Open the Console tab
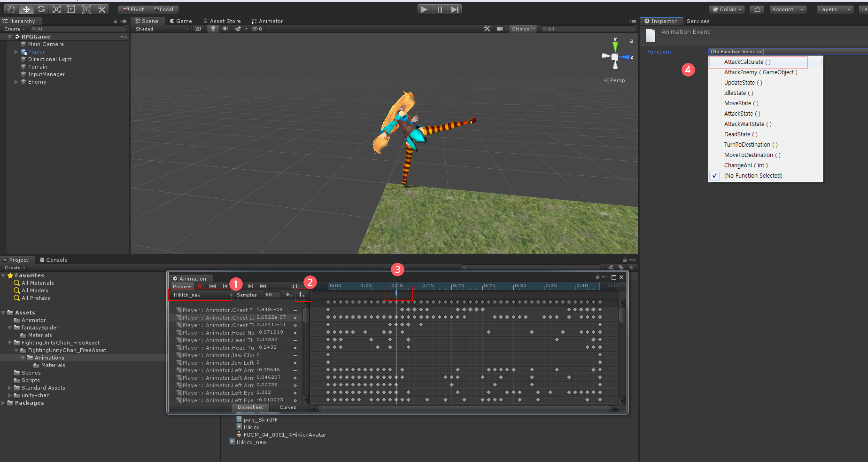The height and width of the screenshot is (462, 868). click(x=54, y=260)
